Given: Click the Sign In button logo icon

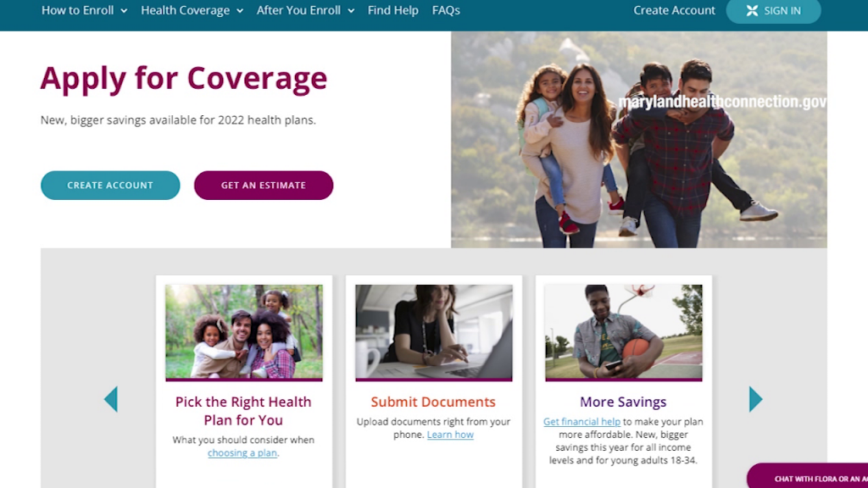Looking at the screenshot, I should pos(752,10).
